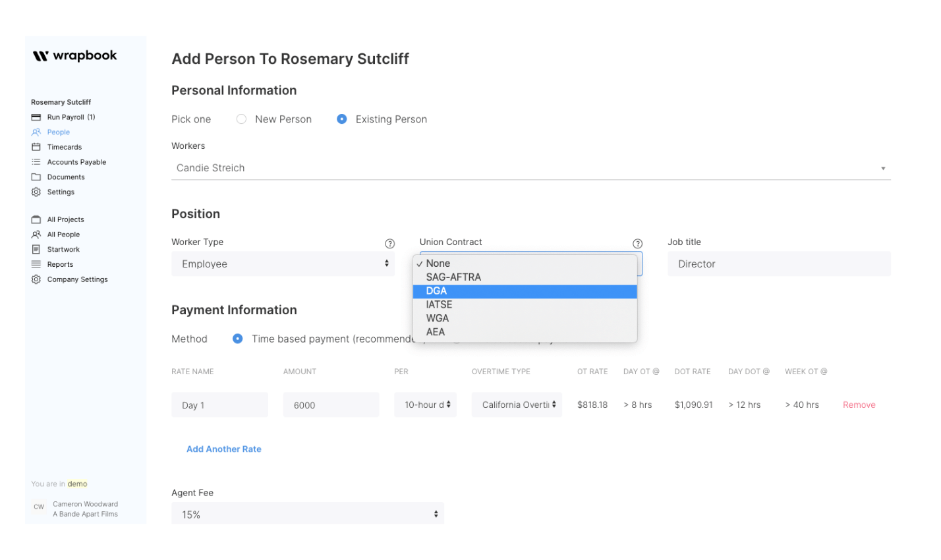Click the Accounts Payable list icon
Screen dimensions: 941x560
(x=36, y=162)
